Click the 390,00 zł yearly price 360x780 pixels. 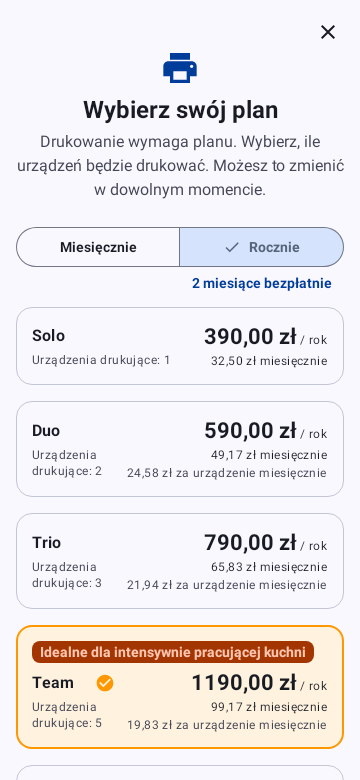[x=250, y=337]
